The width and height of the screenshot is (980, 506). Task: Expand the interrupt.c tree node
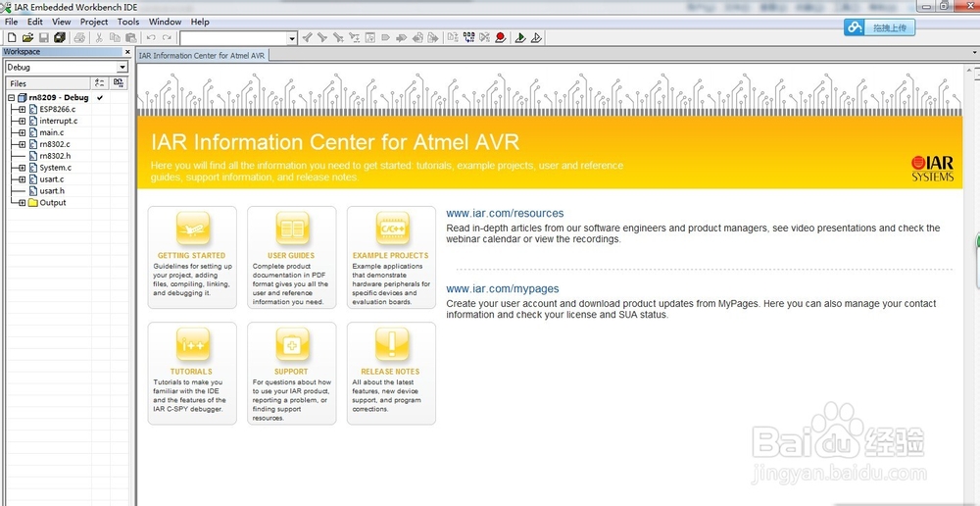22,121
